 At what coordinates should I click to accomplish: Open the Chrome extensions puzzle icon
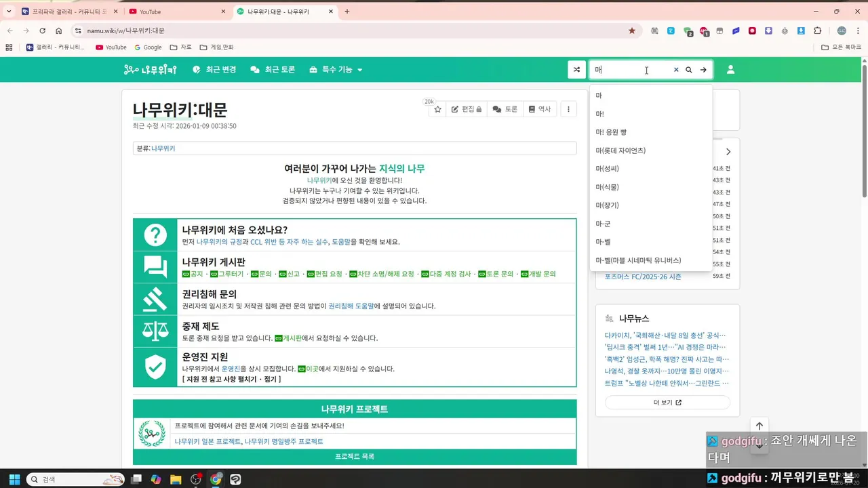click(818, 30)
